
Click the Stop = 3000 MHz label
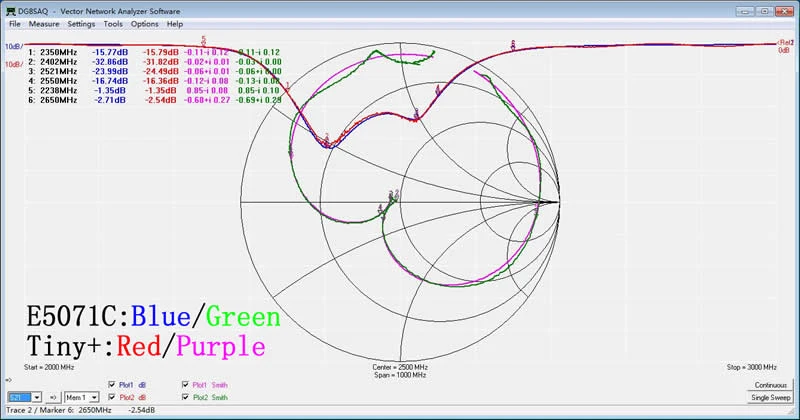pos(752,367)
